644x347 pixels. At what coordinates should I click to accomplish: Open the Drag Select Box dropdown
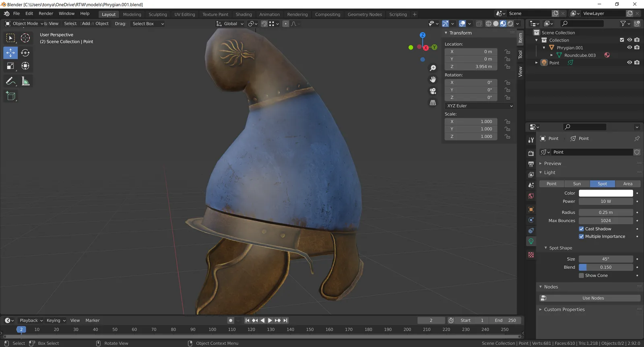[148, 24]
